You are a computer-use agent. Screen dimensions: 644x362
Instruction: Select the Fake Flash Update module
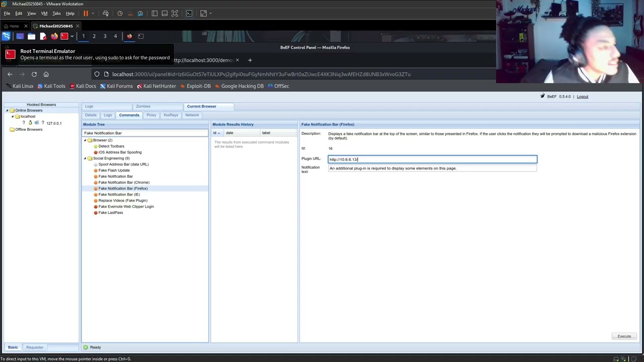tap(114, 170)
